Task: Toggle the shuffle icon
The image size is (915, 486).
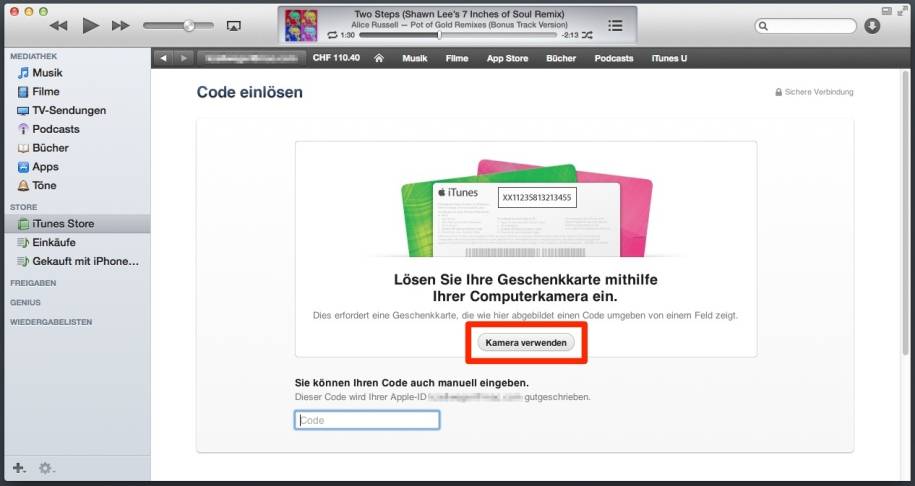Action: click(x=587, y=35)
